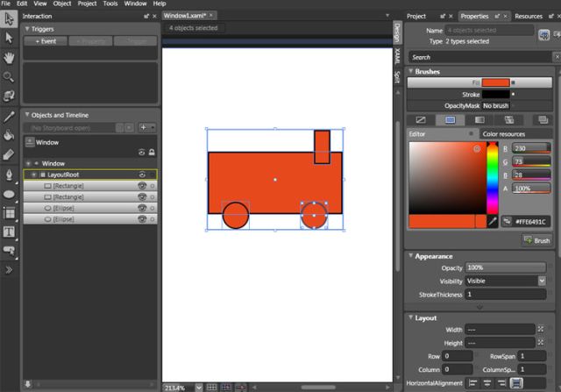
Task: Activate the Zoom magnifier tool
Action: coord(9,76)
